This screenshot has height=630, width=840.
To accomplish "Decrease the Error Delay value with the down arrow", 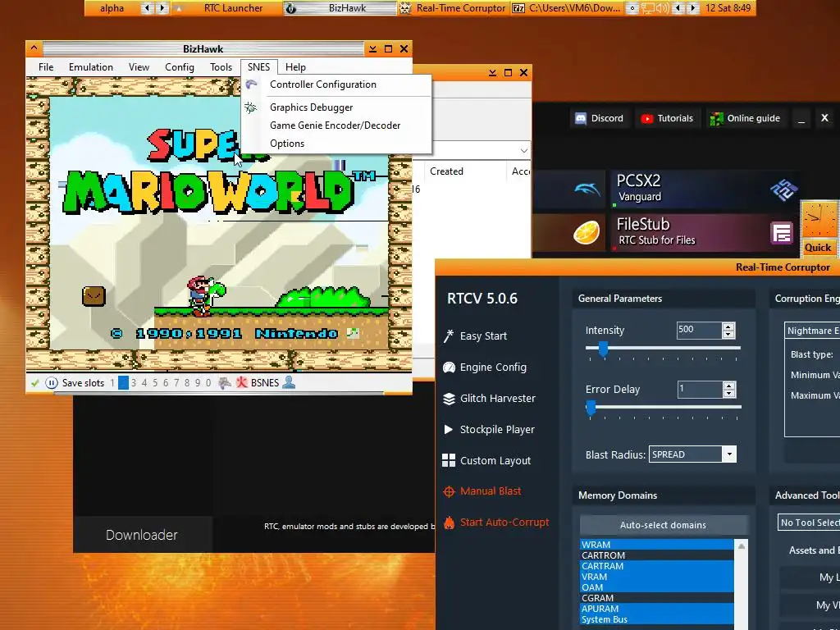I will click(x=728, y=393).
